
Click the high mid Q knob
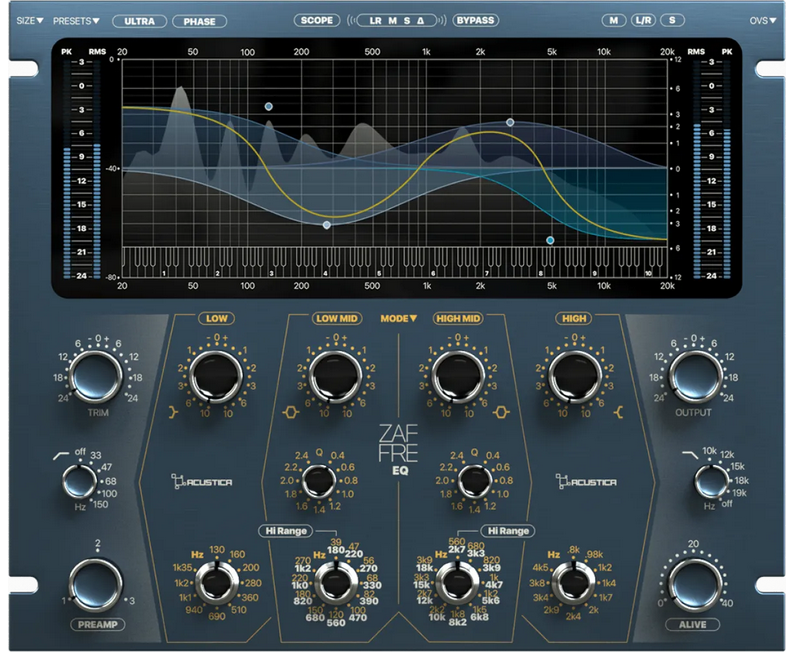(474, 481)
